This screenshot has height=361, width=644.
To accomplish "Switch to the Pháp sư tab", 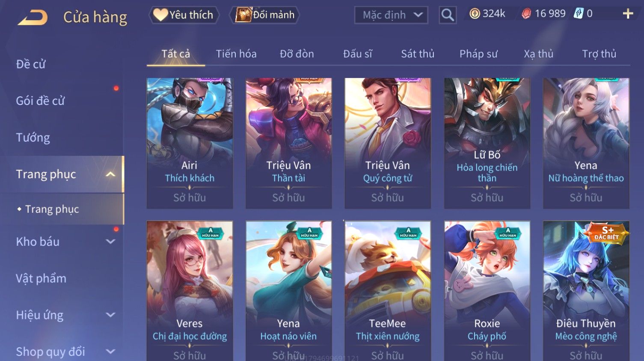I will click(478, 54).
